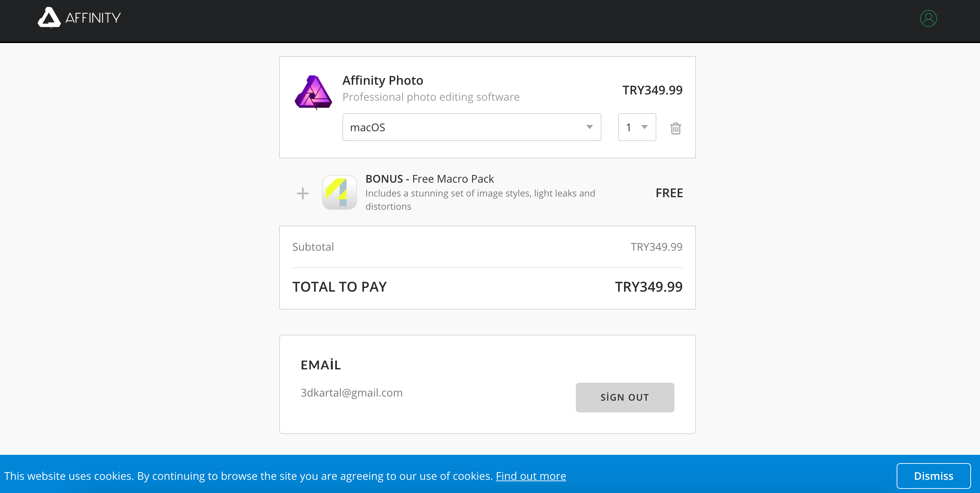Screen dimensions: 980x493
Task: Click the Subtotal amount TRY349.99
Action: 656,247
